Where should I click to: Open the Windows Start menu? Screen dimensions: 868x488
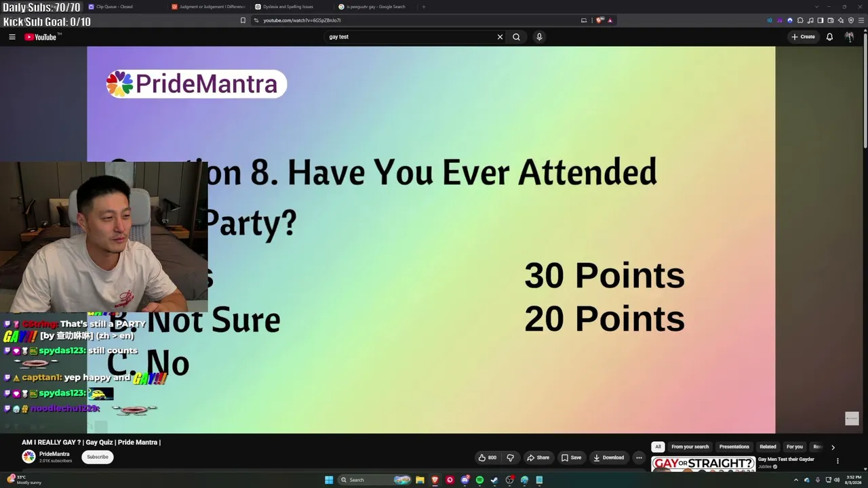click(329, 480)
